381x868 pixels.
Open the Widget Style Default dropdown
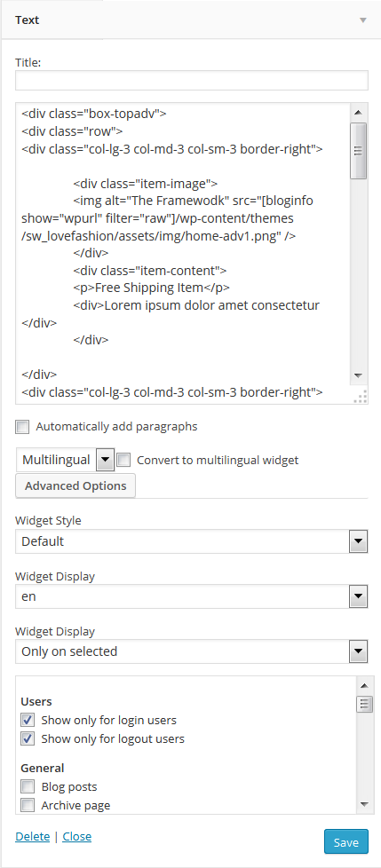point(192,541)
